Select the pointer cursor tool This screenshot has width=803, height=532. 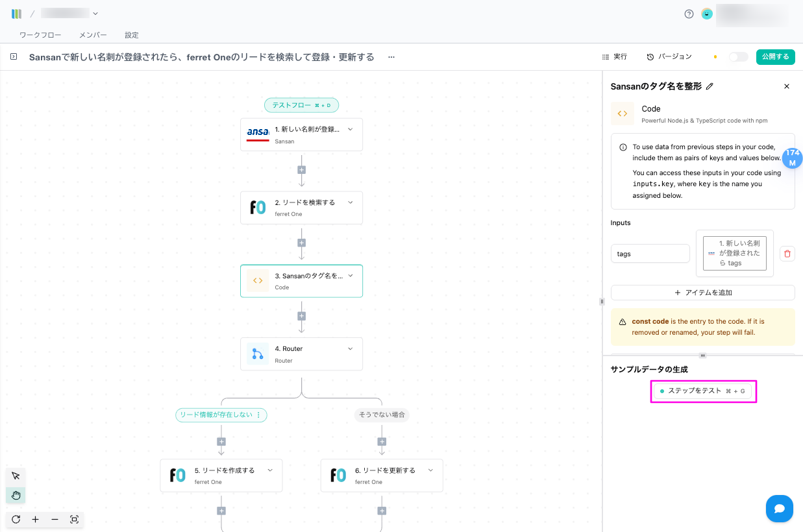[16, 476]
